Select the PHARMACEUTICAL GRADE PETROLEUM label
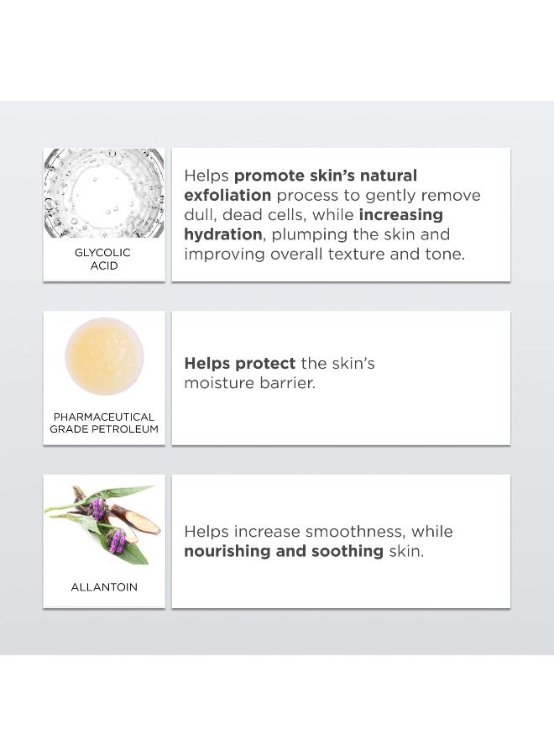Screen dimensions: 554x756 pyautogui.click(x=104, y=423)
